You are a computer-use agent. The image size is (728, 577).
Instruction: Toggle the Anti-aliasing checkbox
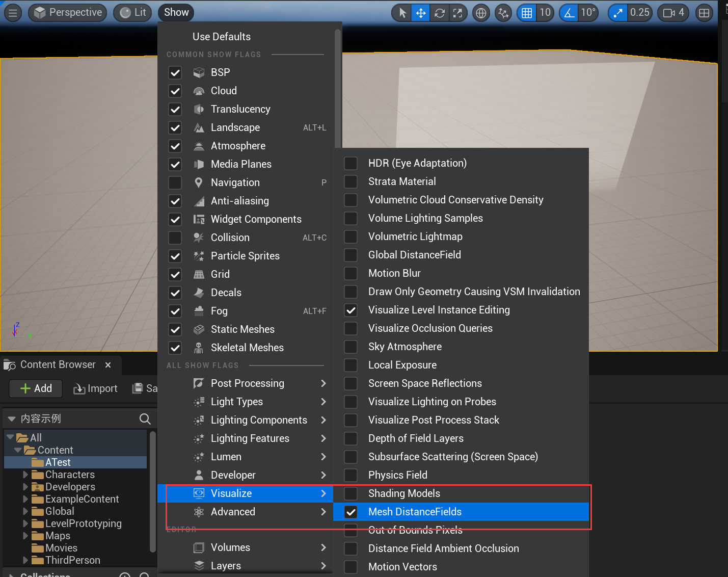[x=175, y=201]
